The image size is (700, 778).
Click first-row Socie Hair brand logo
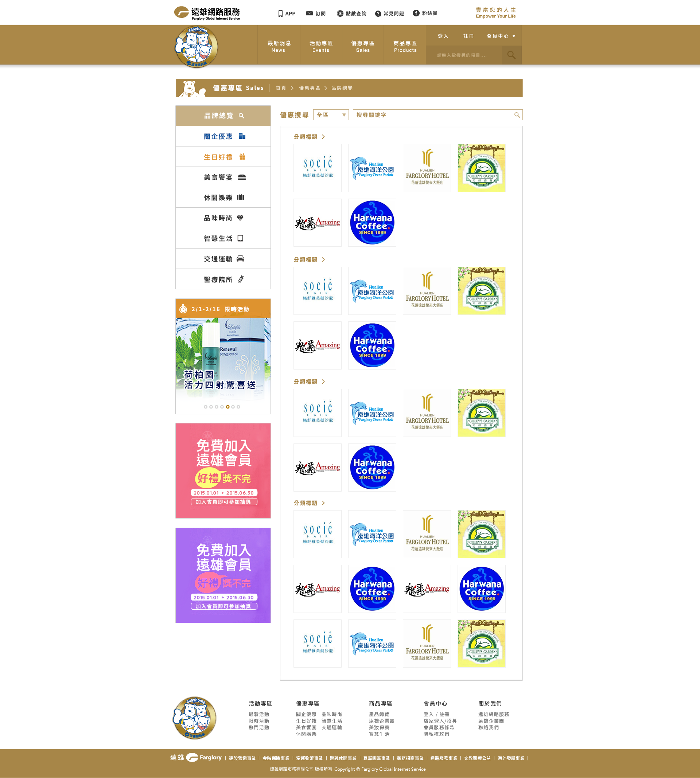317,168
